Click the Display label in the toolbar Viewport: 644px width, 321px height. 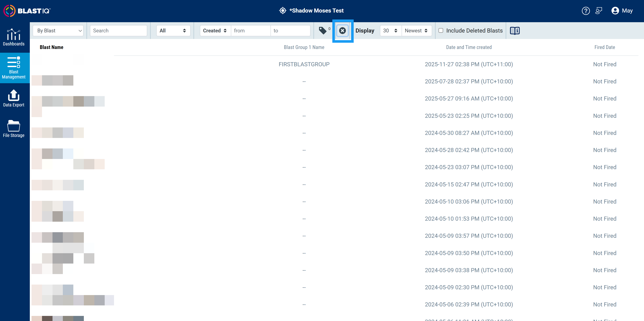point(365,31)
